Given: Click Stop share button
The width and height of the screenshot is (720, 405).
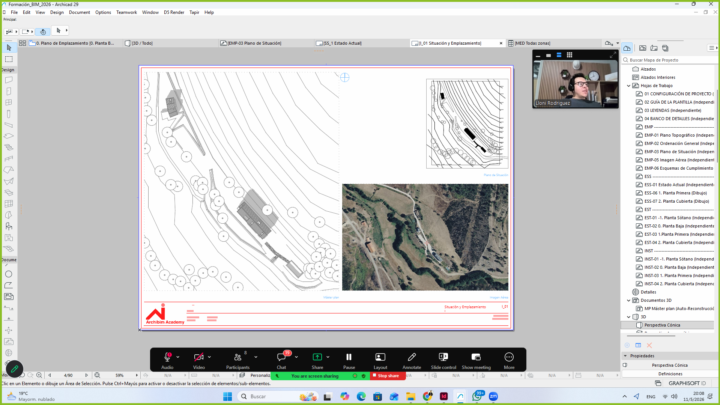Looking at the screenshot, I should coord(387,376).
